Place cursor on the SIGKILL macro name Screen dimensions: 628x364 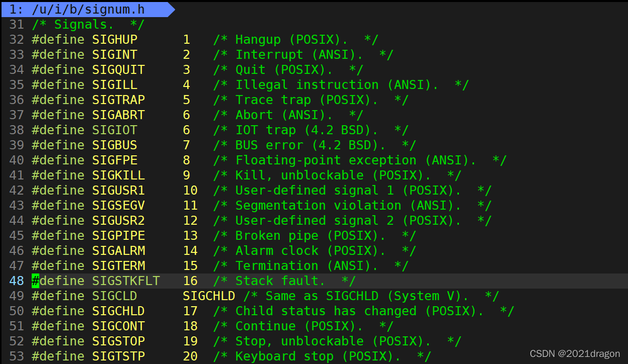(x=118, y=175)
